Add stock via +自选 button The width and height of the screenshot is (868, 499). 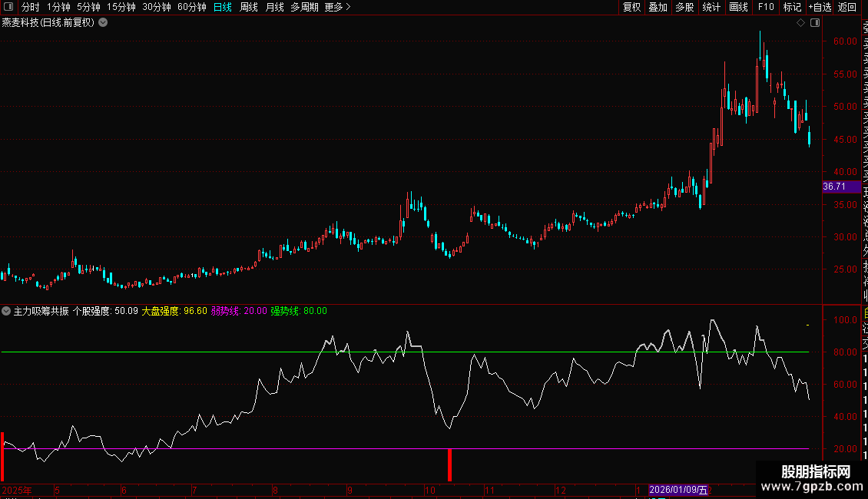click(x=820, y=7)
